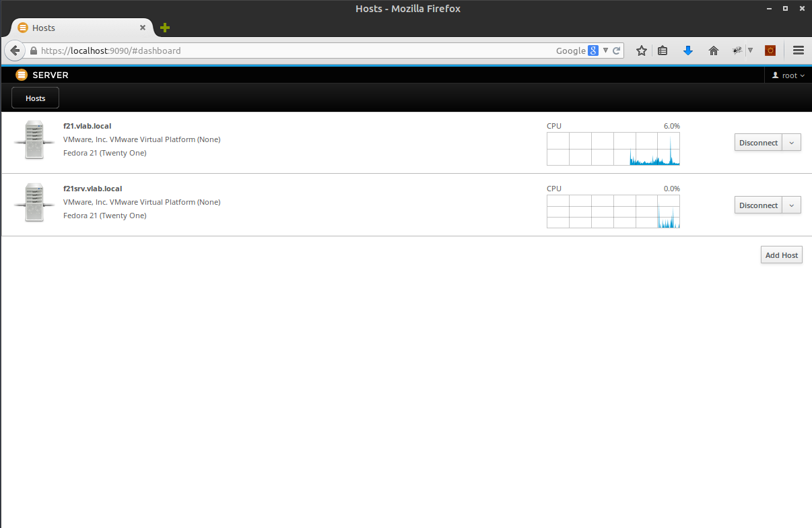Go to the Firefox home page icon
The width and height of the screenshot is (812, 528).
(714, 51)
